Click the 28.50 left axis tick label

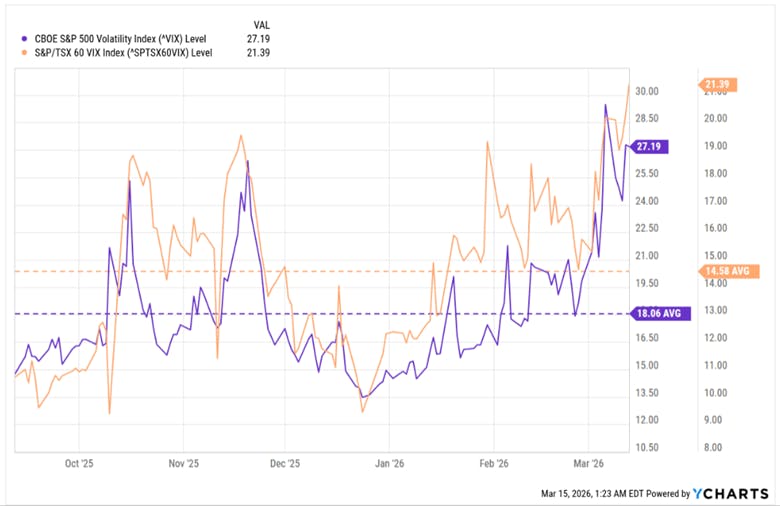click(647, 118)
